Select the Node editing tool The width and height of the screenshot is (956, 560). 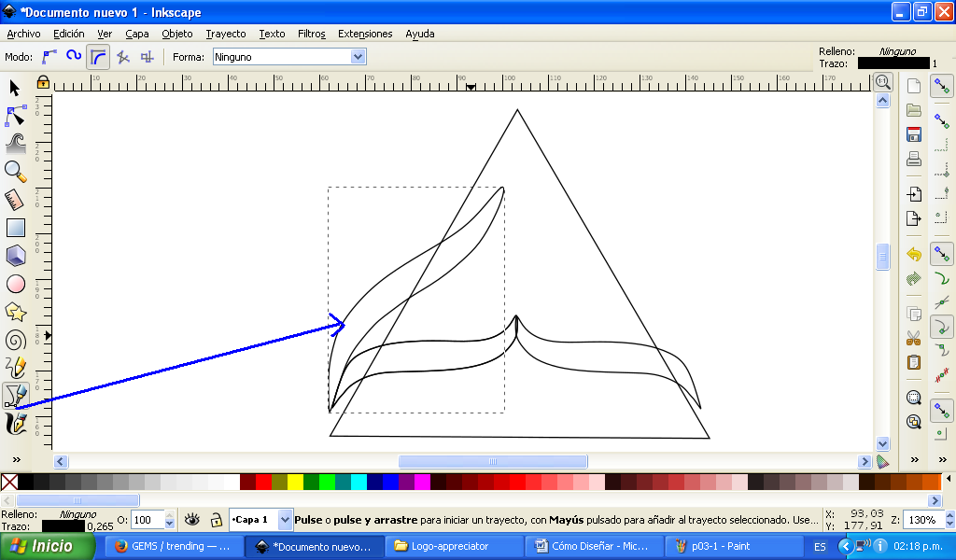(15, 116)
